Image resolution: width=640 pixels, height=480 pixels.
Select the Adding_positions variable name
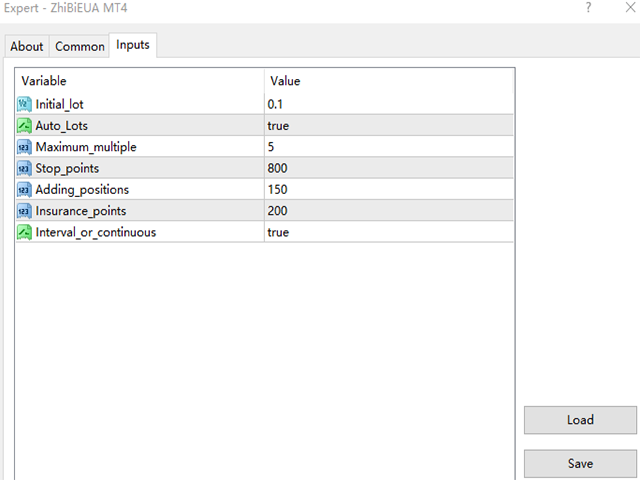[82, 189]
